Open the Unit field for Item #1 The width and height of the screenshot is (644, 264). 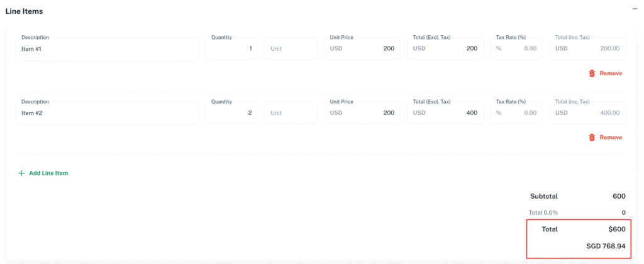(291, 49)
